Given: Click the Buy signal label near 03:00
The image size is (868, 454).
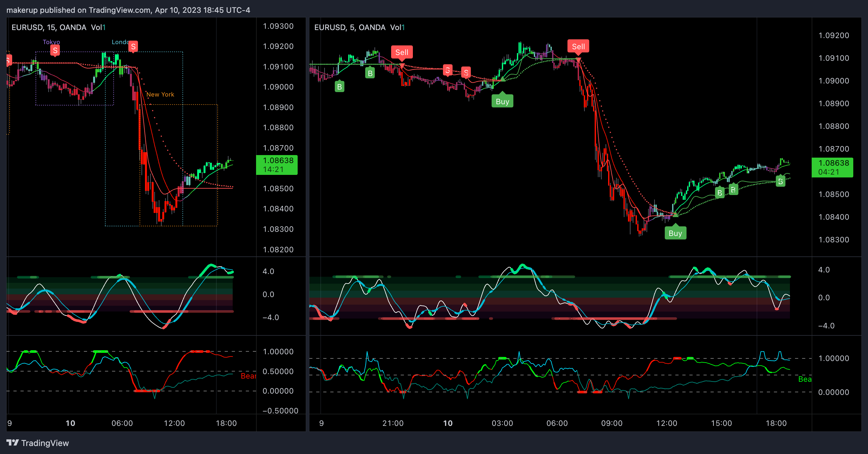Looking at the screenshot, I should [x=502, y=101].
